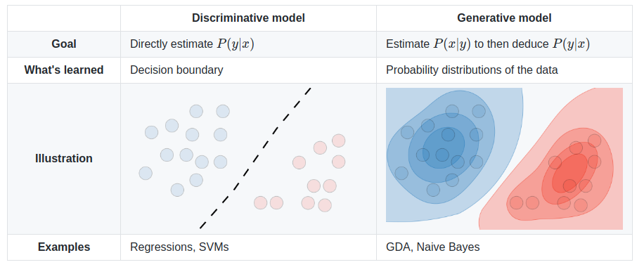Click 'Estimate P(x|y) to then deduce' text
Screen dimensions: 644x267
[x=466, y=44]
